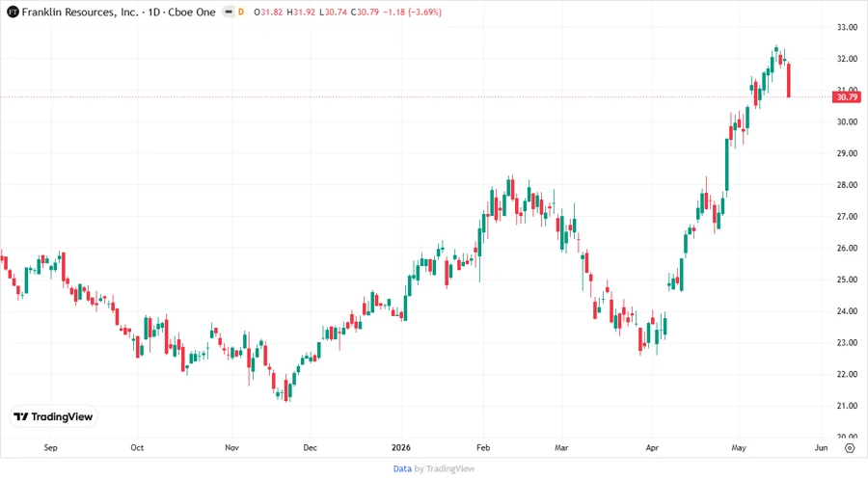Click the 33.00 price axis label
This screenshot has width=868, height=480.
coord(847,27)
